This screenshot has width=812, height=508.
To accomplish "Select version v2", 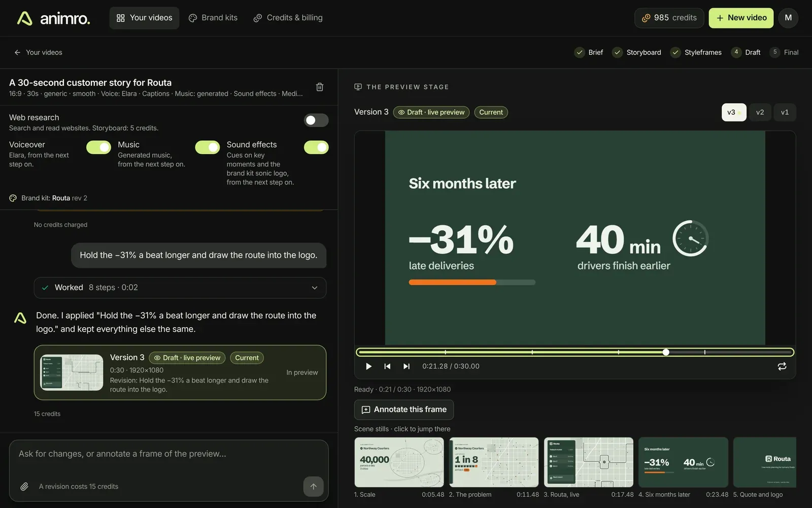I will (760, 112).
